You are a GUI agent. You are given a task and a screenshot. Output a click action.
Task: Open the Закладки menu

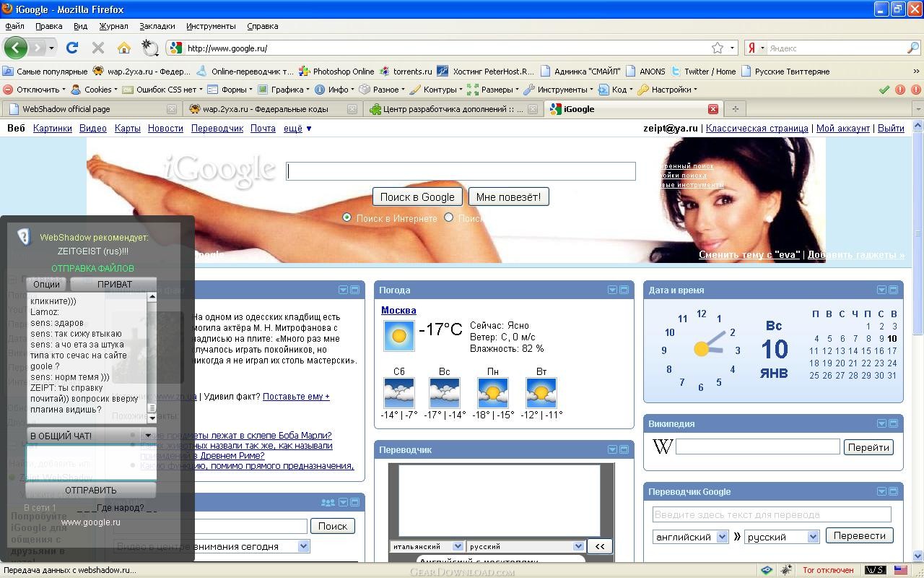point(157,26)
